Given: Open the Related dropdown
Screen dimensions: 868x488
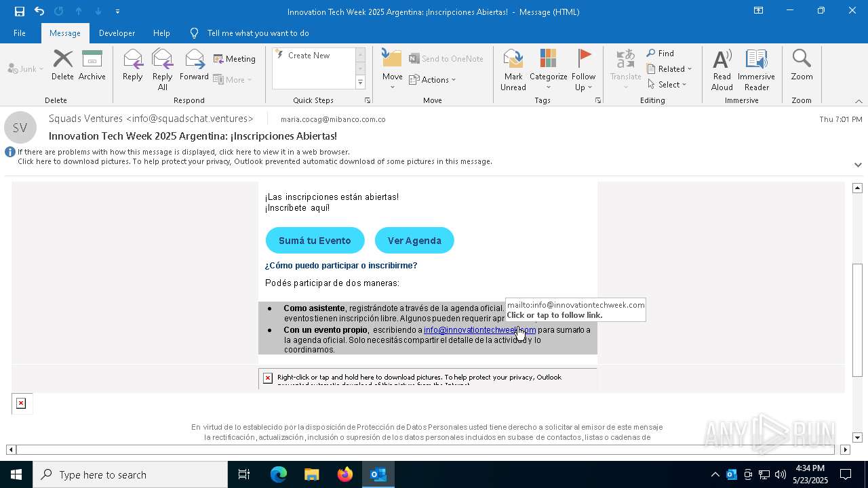Looking at the screenshot, I should [x=669, y=69].
